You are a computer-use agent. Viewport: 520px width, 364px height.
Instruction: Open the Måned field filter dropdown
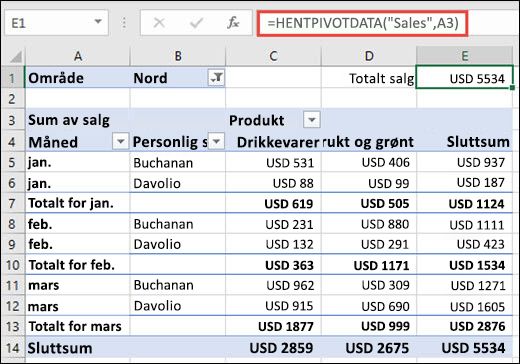coord(120,141)
